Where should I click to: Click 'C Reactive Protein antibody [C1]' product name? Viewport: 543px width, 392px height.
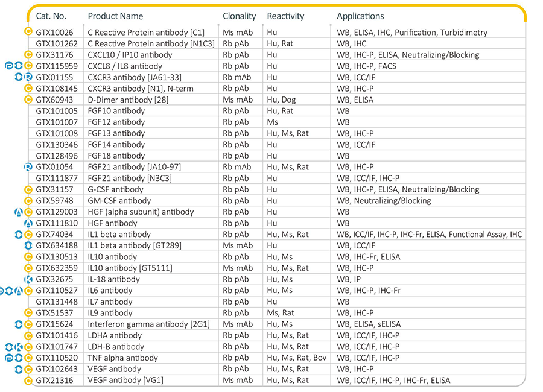pyautogui.click(x=146, y=32)
